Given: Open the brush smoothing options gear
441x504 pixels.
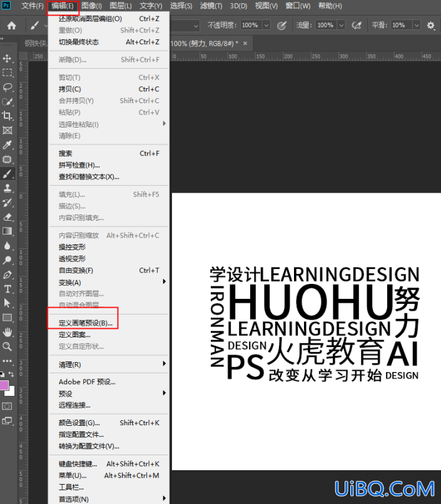Looking at the screenshot, I should click(x=431, y=25).
